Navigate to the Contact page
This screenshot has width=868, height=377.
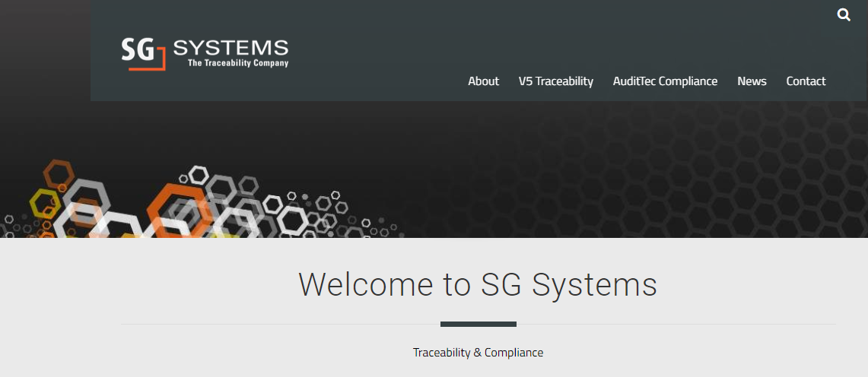806,81
